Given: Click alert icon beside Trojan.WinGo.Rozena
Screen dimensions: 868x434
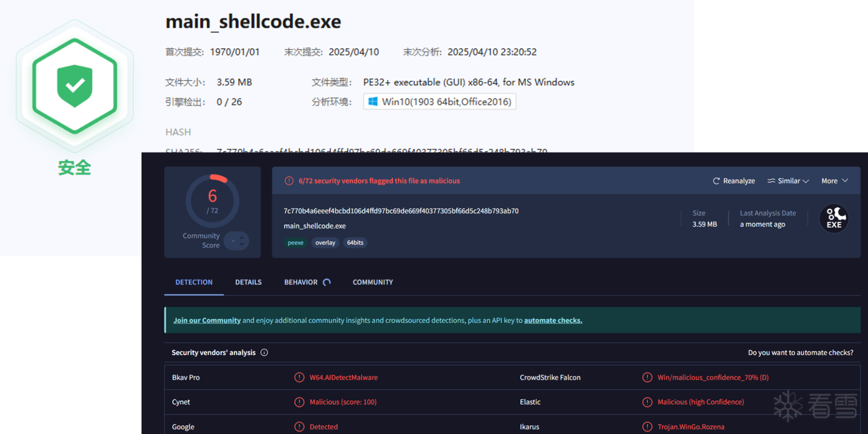Looking at the screenshot, I should [x=647, y=427].
